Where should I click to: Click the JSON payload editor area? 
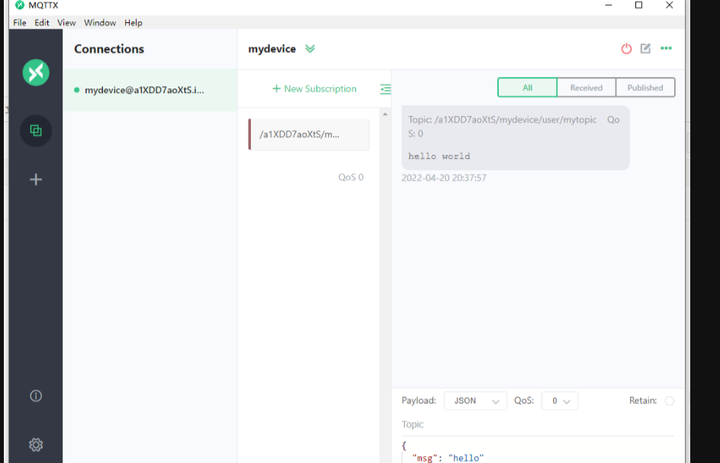click(538, 451)
